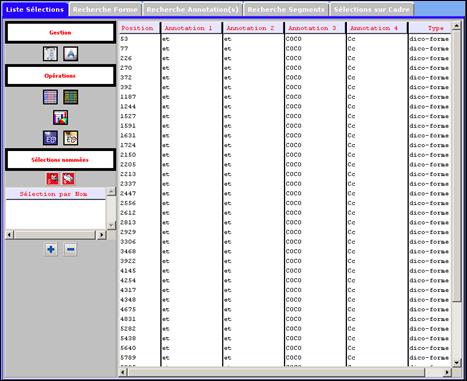Add a named selection with plus button
Image resolution: width=467 pixels, height=381 pixels.
tap(51, 249)
